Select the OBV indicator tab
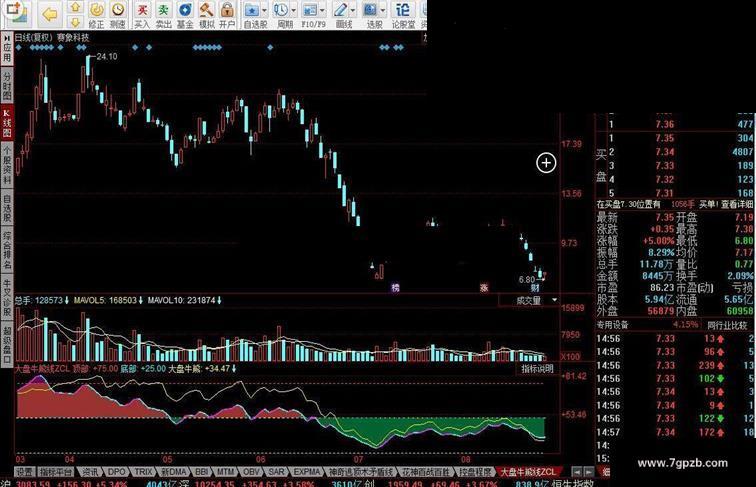 251,472
